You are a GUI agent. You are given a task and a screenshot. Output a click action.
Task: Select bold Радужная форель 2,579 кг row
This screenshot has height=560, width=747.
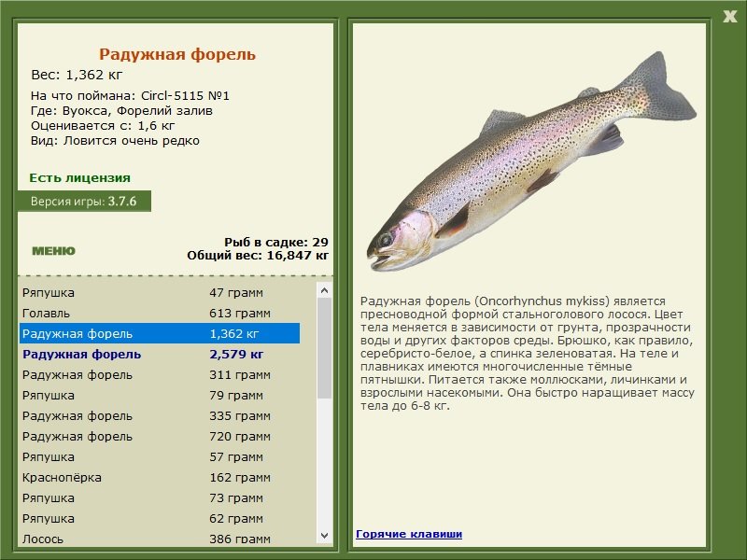pyautogui.click(x=160, y=354)
